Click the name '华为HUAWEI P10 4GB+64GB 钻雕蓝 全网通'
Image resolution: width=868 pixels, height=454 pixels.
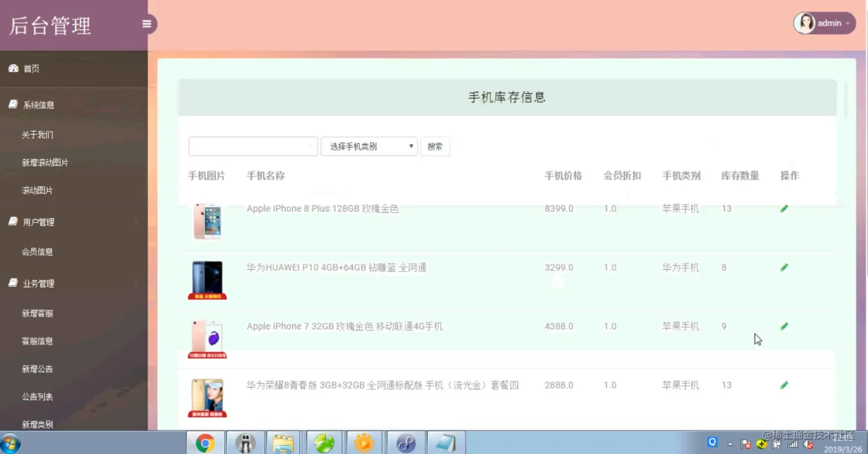point(336,267)
